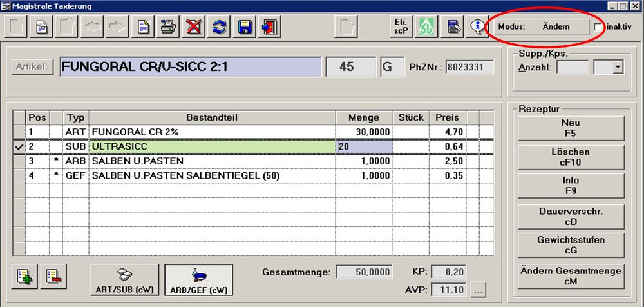Click the greyed right arrow icon
The width and height of the screenshot is (644, 307).
117,27
